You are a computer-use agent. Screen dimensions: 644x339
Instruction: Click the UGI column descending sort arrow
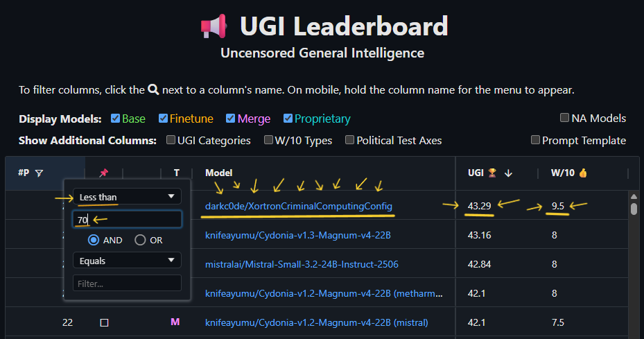[x=508, y=173]
